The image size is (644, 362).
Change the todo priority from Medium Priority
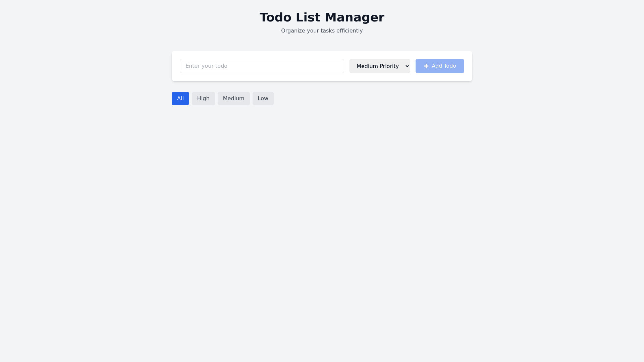point(379,66)
